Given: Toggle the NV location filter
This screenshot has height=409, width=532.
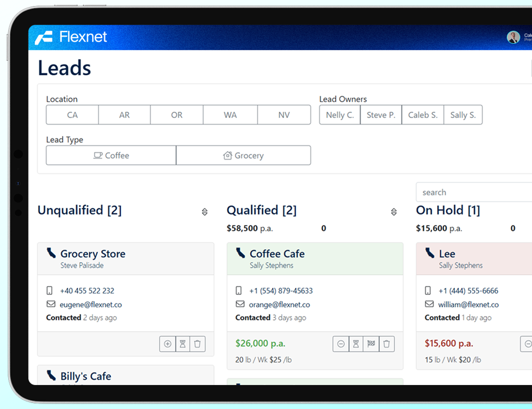Looking at the screenshot, I should pyautogui.click(x=284, y=115).
